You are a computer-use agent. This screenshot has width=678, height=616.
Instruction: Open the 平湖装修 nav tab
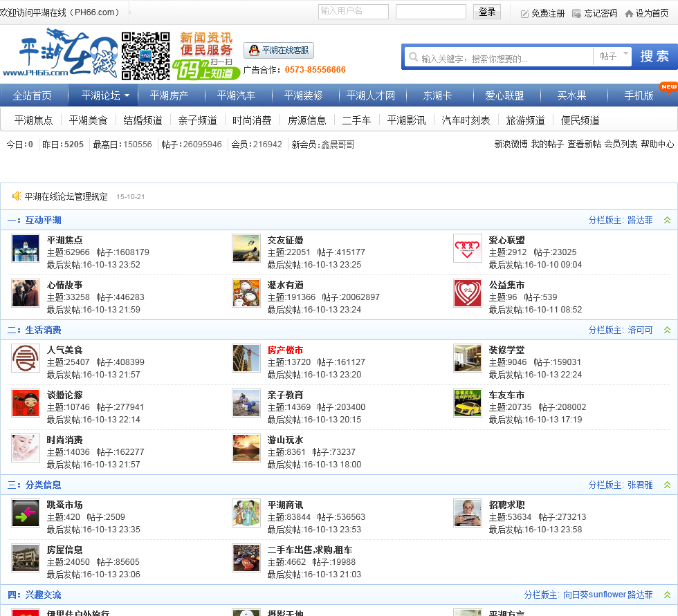click(304, 95)
